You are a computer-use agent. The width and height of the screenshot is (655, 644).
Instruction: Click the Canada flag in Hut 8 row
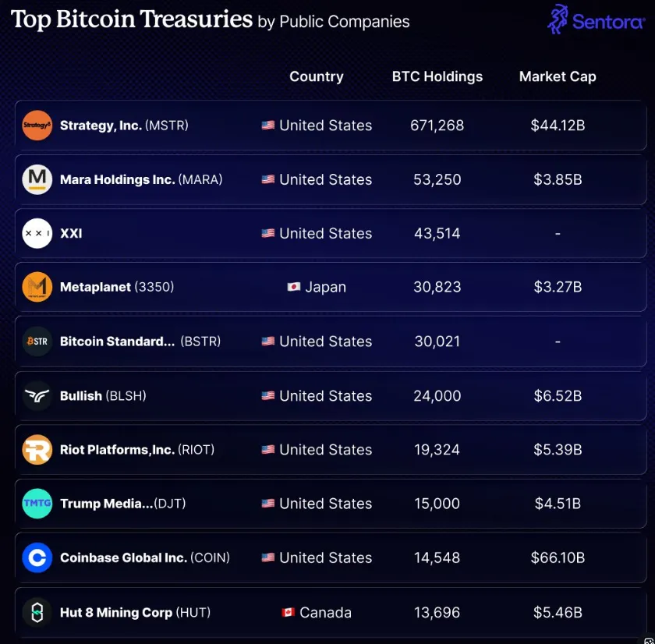coord(289,613)
